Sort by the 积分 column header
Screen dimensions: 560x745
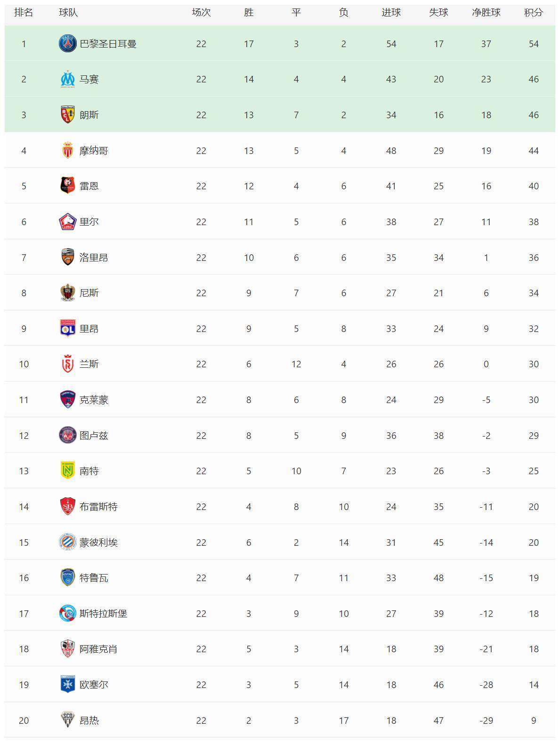(533, 13)
